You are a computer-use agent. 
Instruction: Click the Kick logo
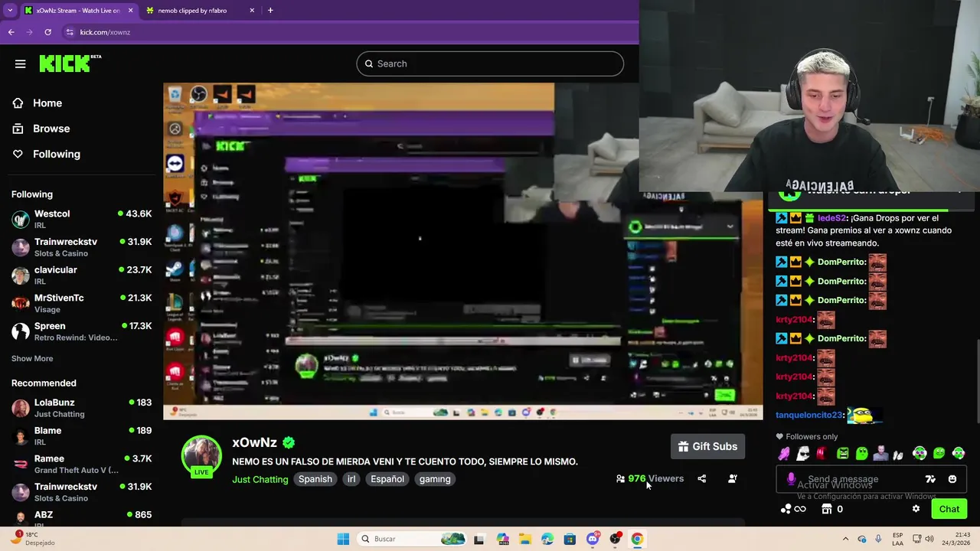click(70, 64)
